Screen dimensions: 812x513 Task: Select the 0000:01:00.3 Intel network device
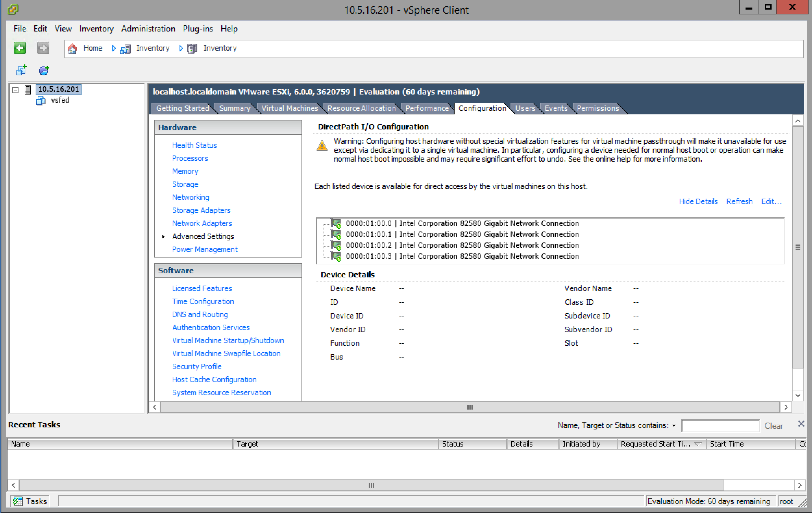(x=462, y=256)
